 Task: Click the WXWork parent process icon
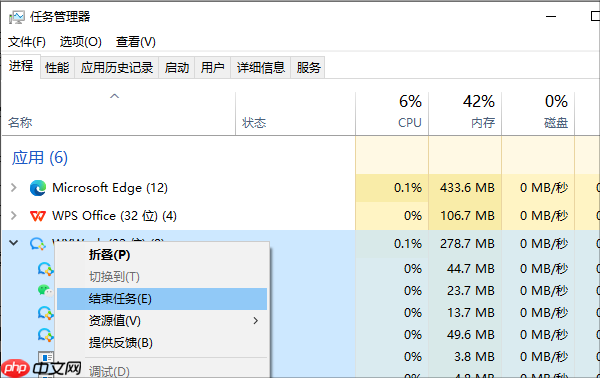pos(38,244)
